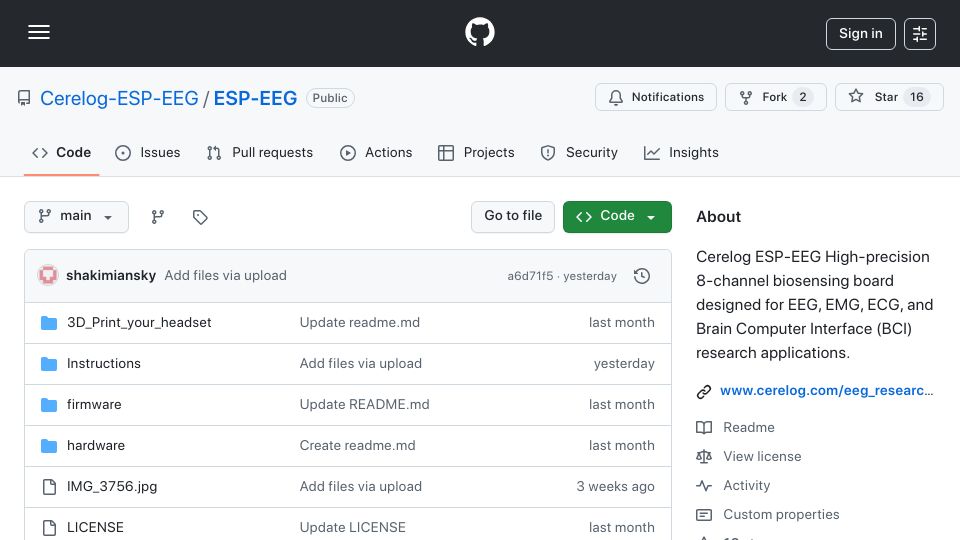
Task: Jump to the Readme link in About
Action: pyautogui.click(x=749, y=427)
